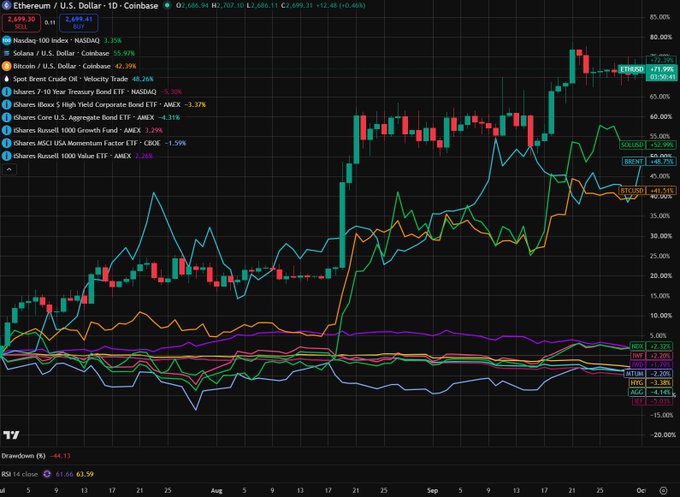Click the ETHUSD price scale label
The height and width of the screenshot is (497, 680).
point(632,69)
